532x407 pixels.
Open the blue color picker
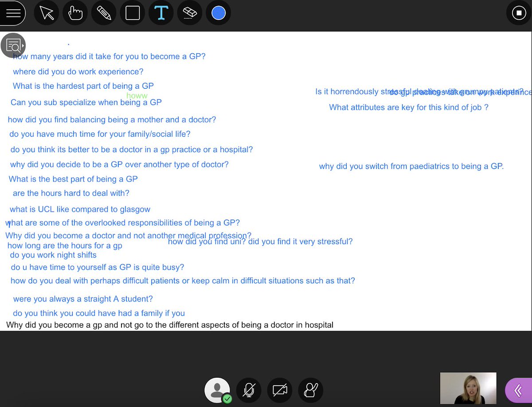click(218, 13)
